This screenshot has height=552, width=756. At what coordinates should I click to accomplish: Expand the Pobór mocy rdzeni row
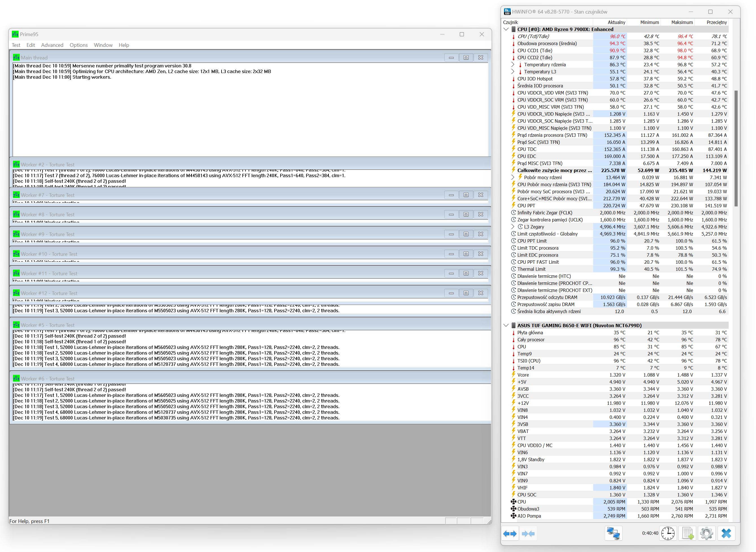click(x=513, y=177)
